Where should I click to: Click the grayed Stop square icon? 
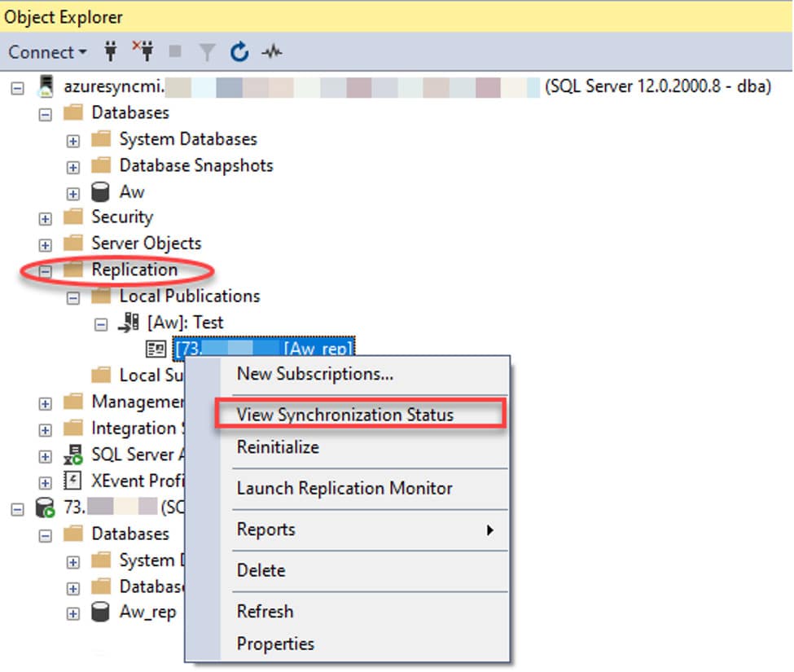(x=175, y=51)
